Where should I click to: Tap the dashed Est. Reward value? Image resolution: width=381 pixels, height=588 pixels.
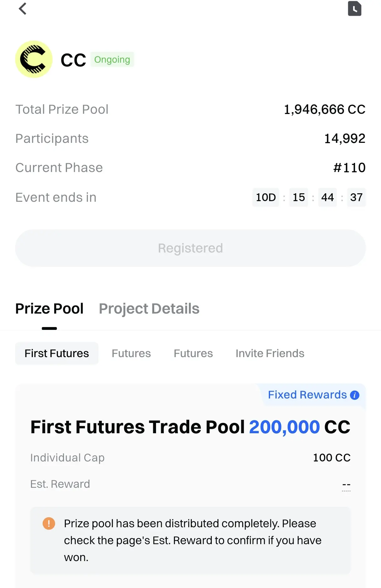346,484
